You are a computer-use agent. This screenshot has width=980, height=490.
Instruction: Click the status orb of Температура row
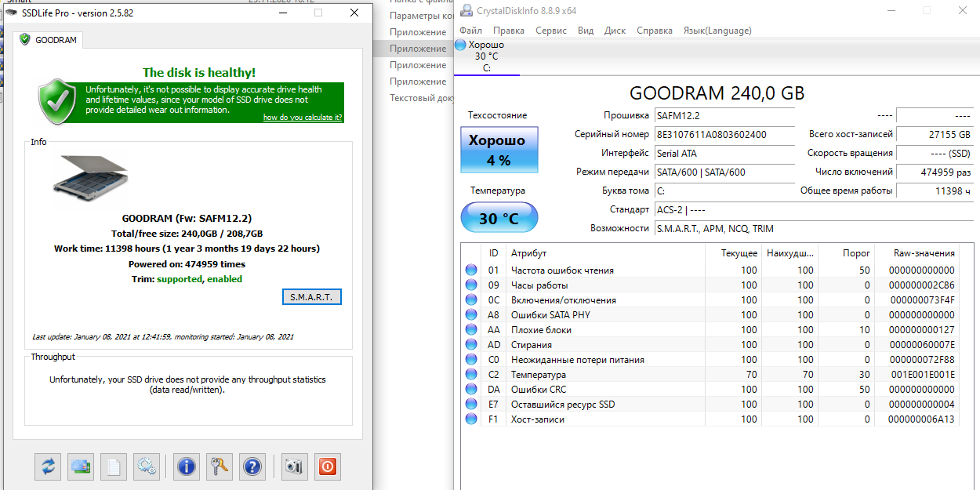pos(471,375)
